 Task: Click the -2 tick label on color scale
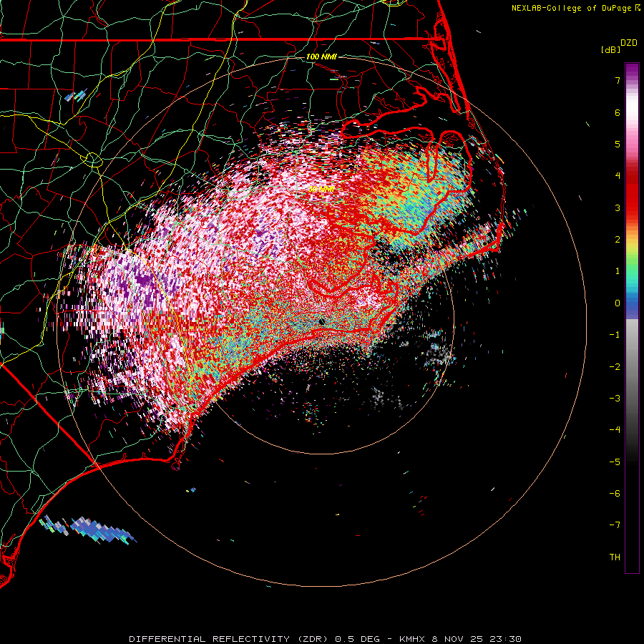615,367
